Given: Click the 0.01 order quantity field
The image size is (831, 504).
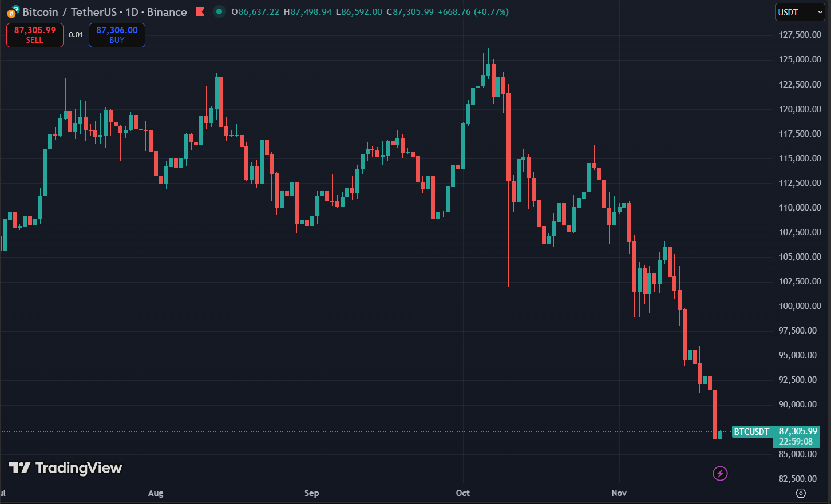Looking at the screenshot, I should click(x=75, y=35).
